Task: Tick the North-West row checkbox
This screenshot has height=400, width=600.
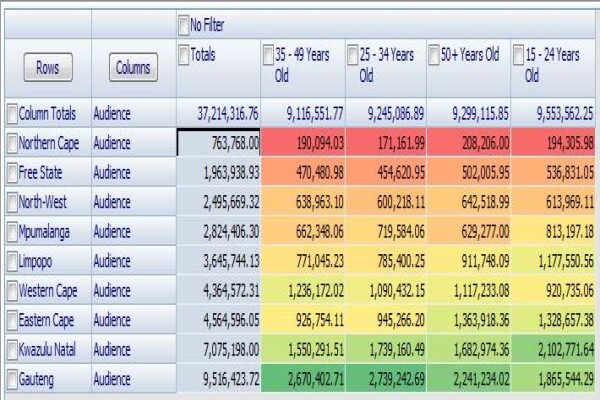Action: [12, 202]
